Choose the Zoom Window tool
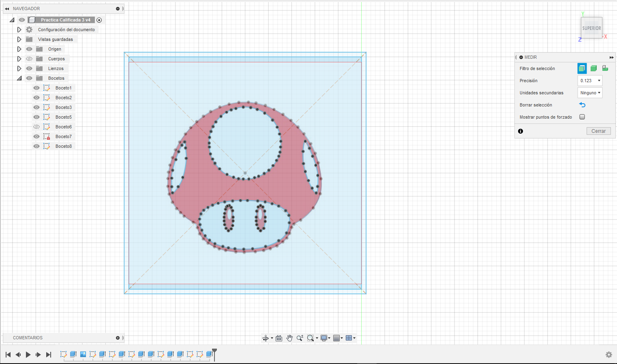This screenshot has height=364, width=617. (x=311, y=338)
